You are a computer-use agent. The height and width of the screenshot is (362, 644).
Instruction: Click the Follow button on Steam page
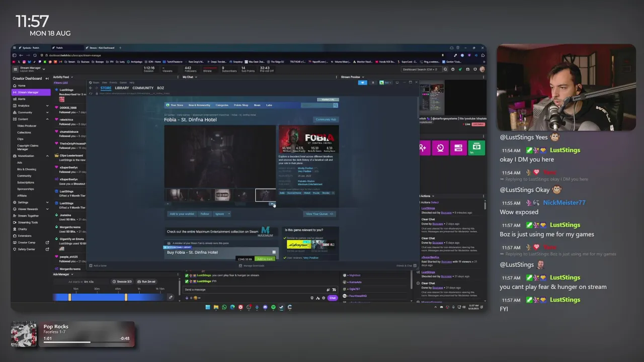[205, 214]
